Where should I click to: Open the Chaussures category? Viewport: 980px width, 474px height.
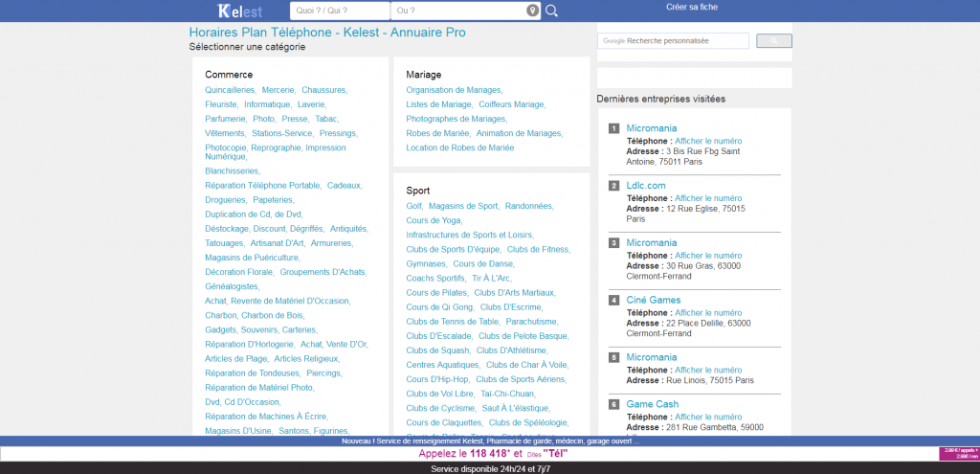323,90
